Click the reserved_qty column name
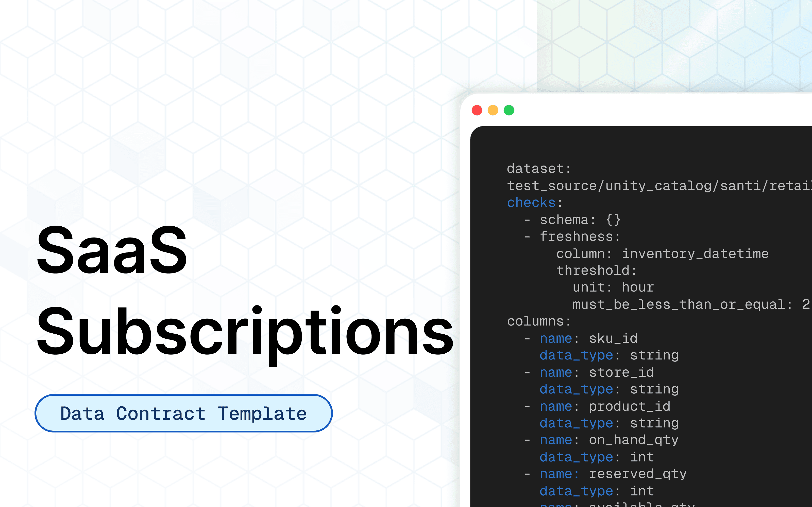The image size is (812, 507). (x=637, y=474)
